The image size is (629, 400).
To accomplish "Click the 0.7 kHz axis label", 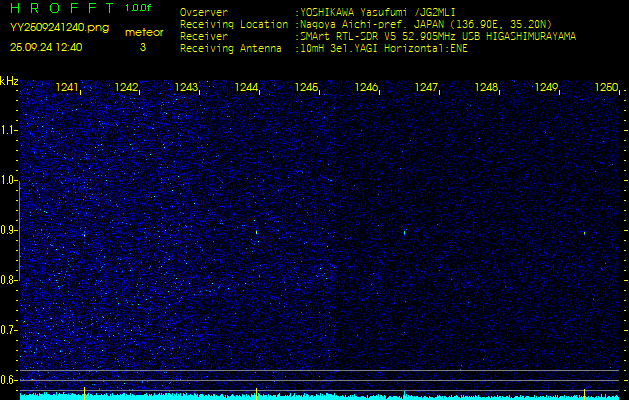I will tap(8, 330).
